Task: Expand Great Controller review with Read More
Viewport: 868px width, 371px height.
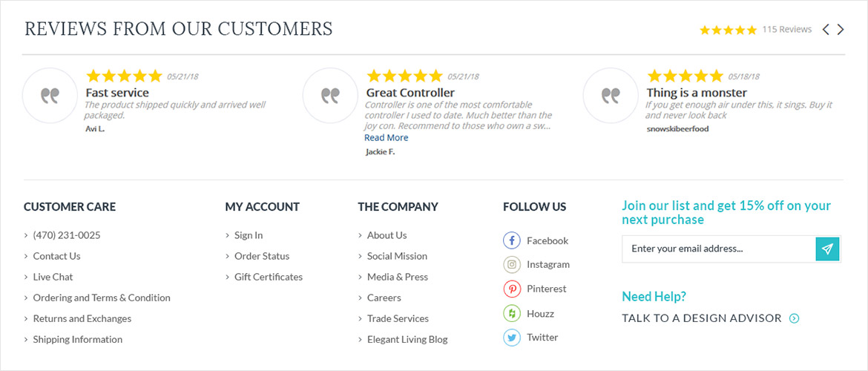Action: pyautogui.click(x=386, y=137)
